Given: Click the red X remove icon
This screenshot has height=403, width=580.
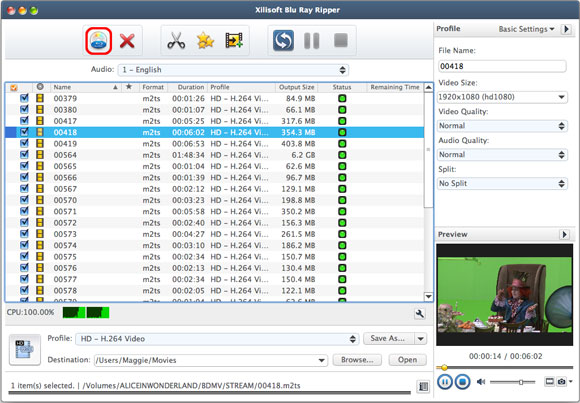Looking at the screenshot, I should (x=127, y=41).
